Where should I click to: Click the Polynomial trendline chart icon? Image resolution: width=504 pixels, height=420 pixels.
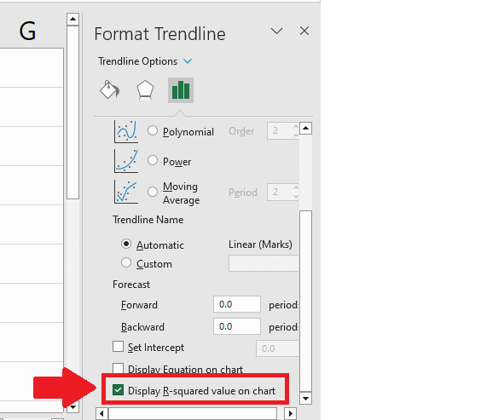coord(126,131)
